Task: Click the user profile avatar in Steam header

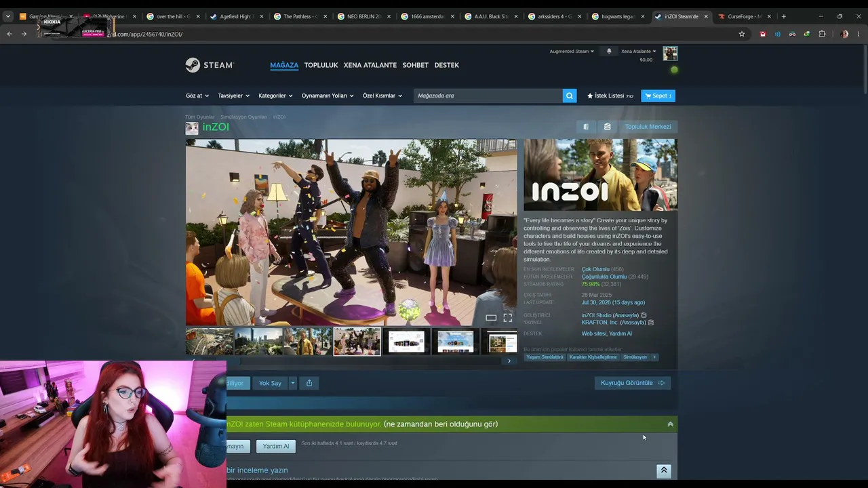Action: [x=670, y=54]
